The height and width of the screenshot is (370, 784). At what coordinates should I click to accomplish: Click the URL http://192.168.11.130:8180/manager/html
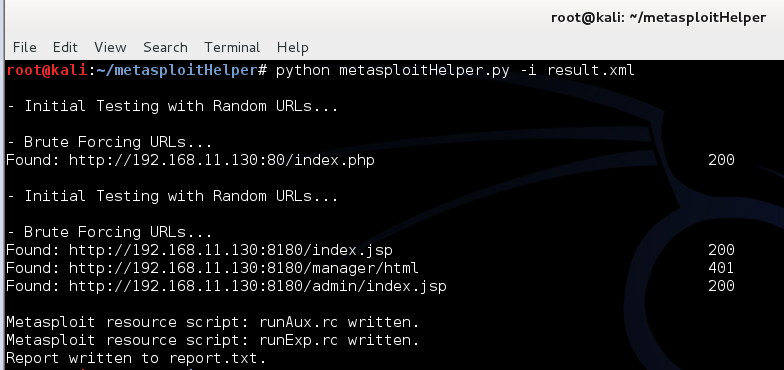pyautogui.click(x=244, y=268)
